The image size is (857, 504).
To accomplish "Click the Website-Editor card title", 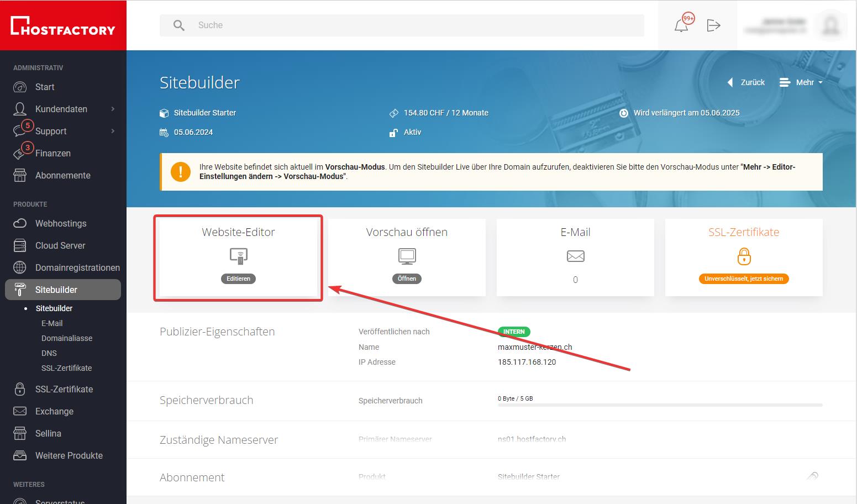I will [x=238, y=232].
